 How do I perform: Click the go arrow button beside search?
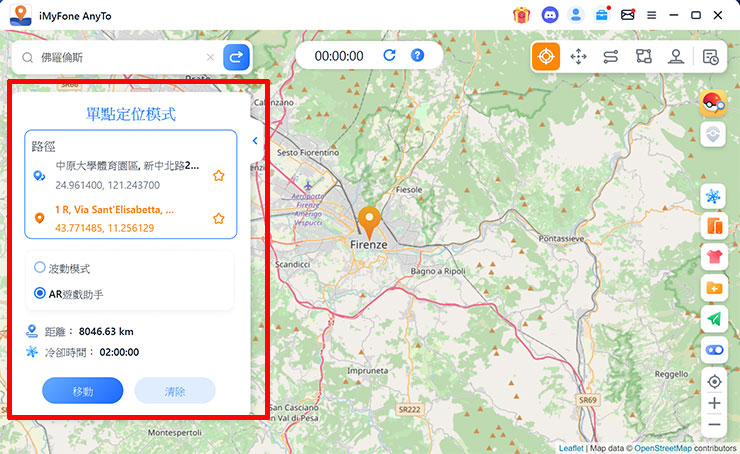point(236,57)
